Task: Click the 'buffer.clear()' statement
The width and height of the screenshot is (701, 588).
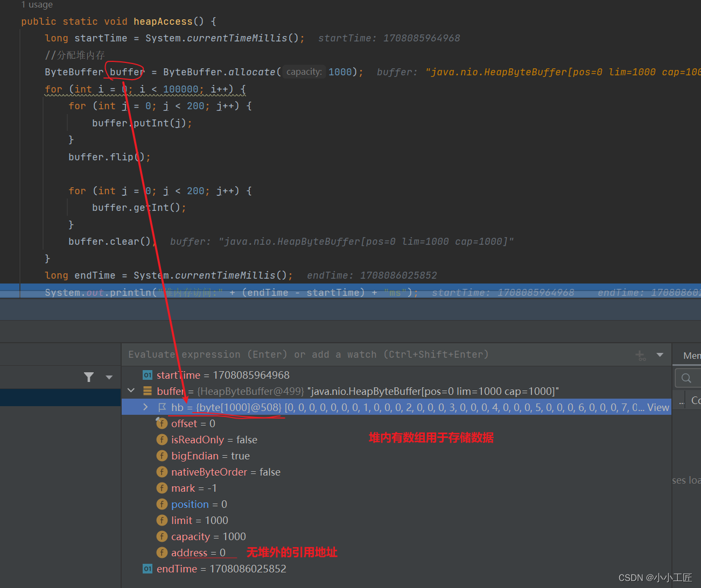Action: tap(110, 242)
